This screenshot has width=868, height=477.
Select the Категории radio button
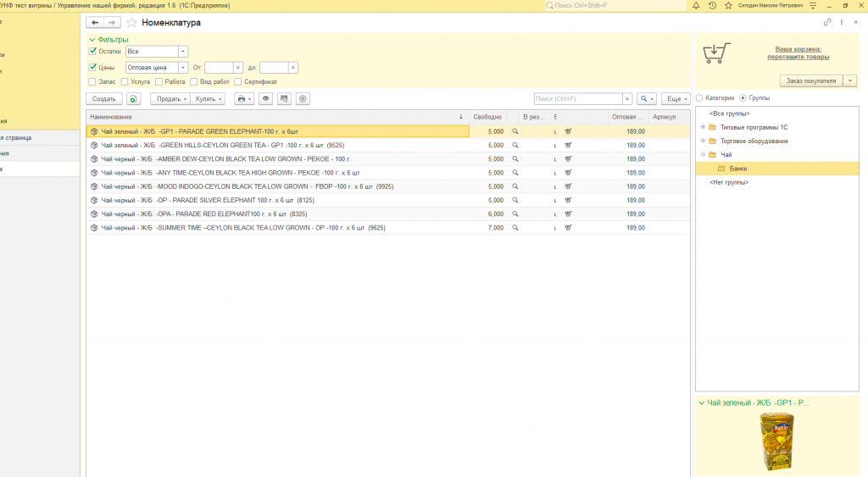[699, 98]
